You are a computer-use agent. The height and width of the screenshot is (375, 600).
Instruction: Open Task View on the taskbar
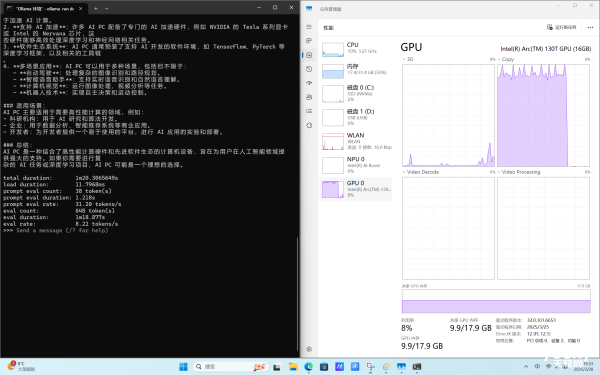(x=277, y=367)
